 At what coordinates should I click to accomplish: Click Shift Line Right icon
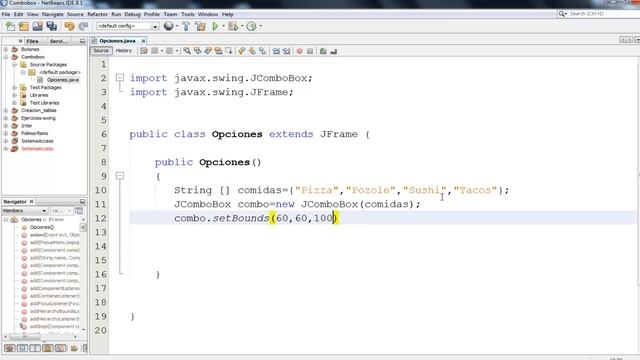click(287, 51)
